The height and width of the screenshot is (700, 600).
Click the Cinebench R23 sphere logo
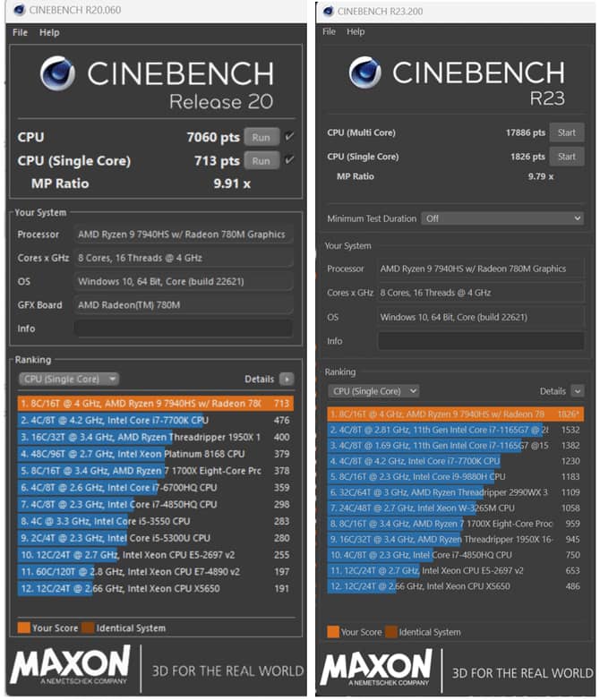pyautogui.click(x=365, y=73)
